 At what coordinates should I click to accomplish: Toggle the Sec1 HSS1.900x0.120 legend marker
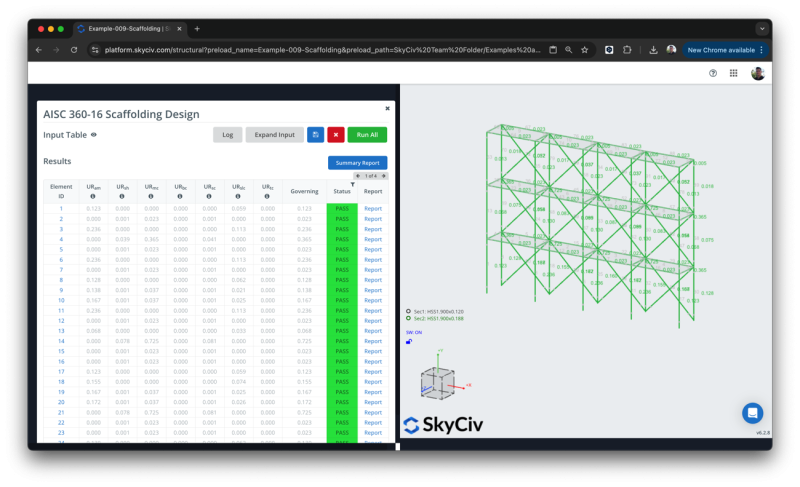409,311
